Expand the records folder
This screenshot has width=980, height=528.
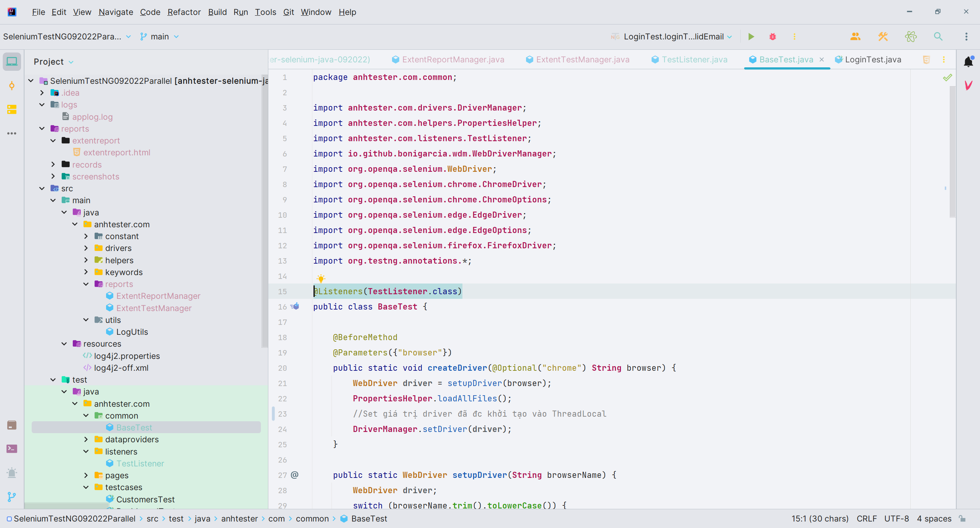[x=53, y=165]
